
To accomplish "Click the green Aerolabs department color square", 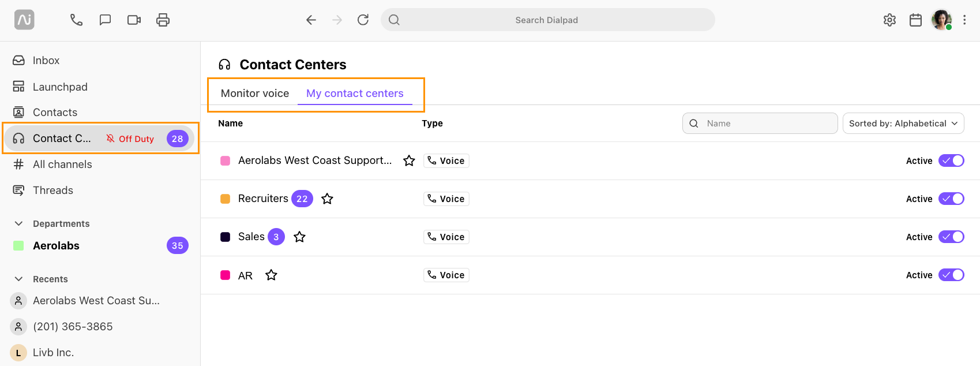I will tap(18, 245).
